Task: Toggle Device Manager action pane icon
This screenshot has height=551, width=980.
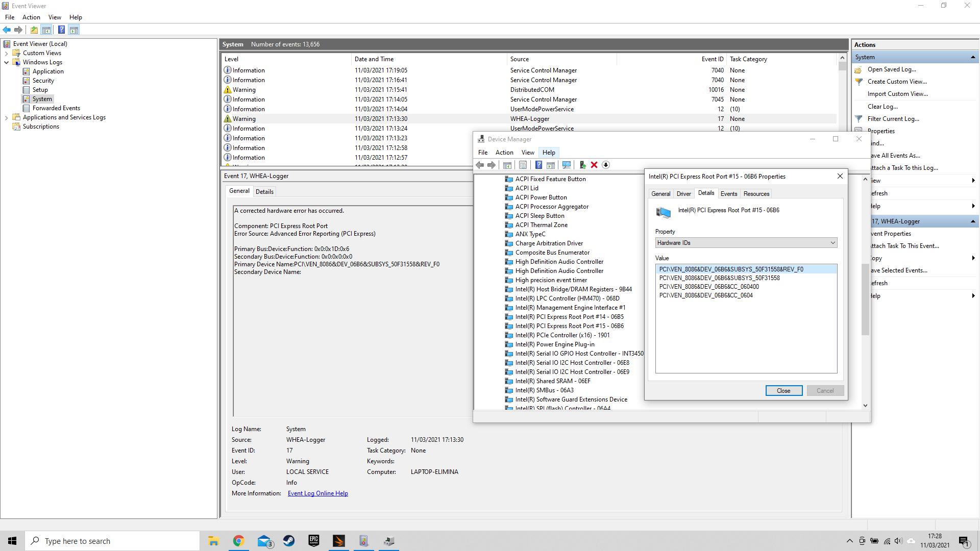Action: [551, 165]
